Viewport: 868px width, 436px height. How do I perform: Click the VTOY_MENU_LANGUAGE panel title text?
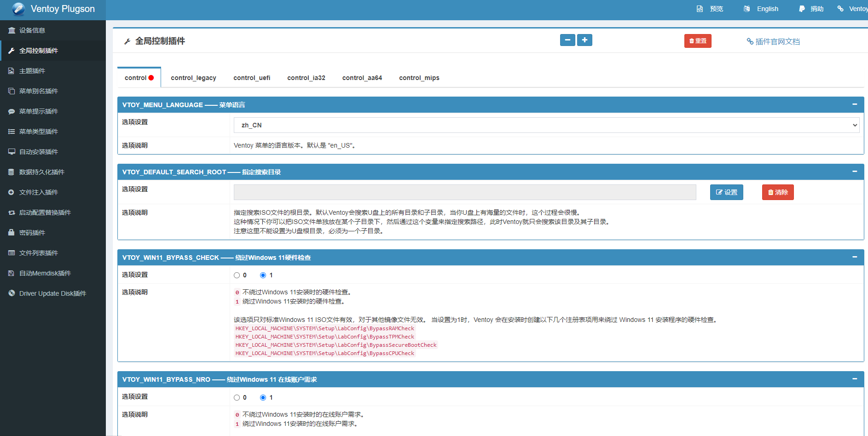tap(184, 105)
